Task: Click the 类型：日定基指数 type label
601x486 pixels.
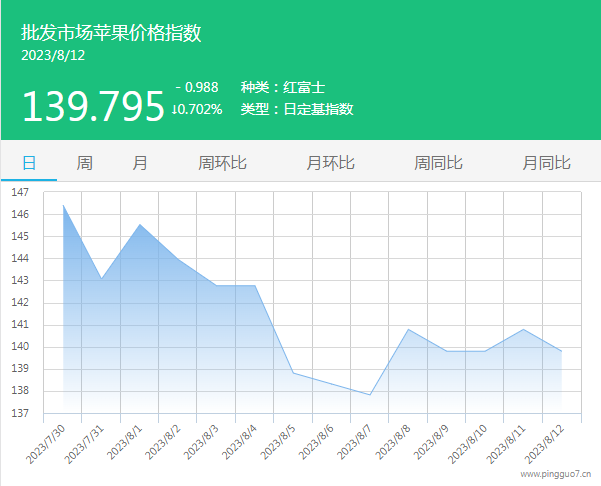Action: pos(297,109)
